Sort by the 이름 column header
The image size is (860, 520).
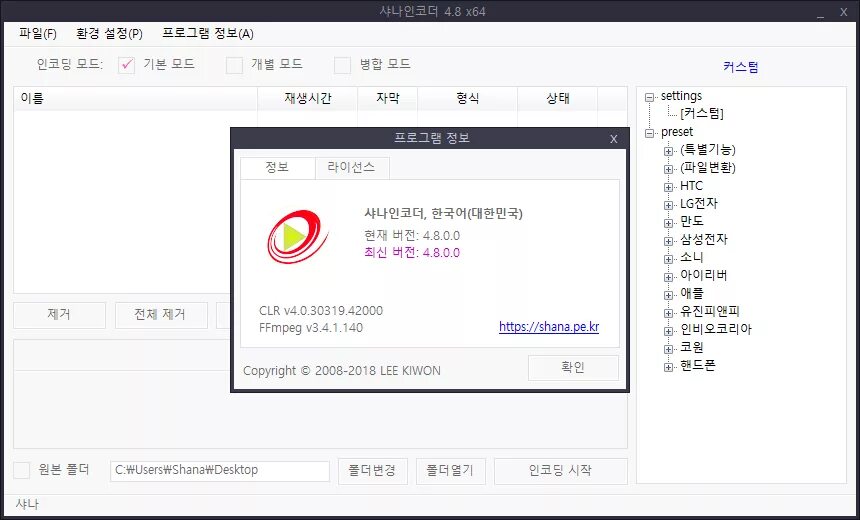[135, 99]
